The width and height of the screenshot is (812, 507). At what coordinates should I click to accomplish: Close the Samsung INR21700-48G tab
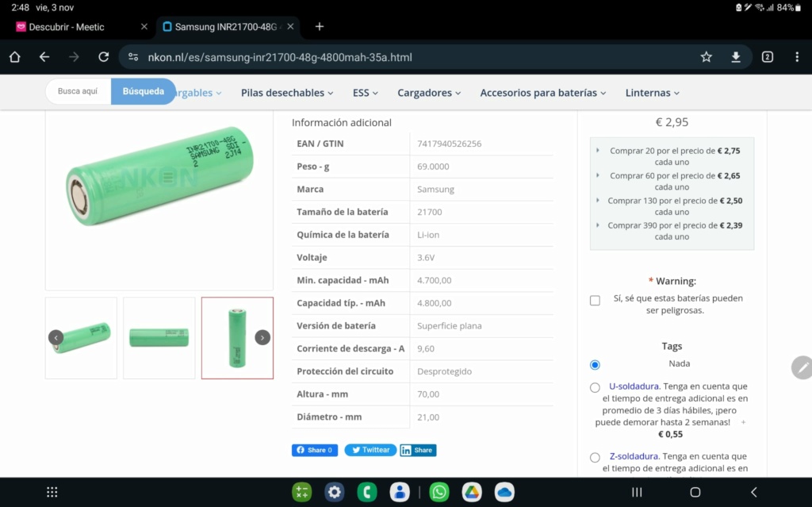point(290,26)
